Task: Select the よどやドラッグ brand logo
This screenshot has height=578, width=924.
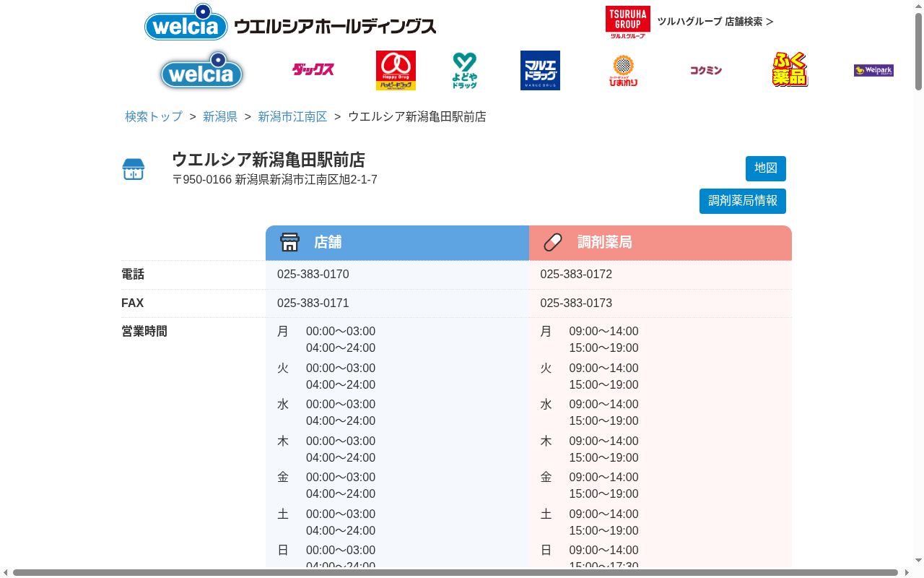Action: tap(464, 70)
